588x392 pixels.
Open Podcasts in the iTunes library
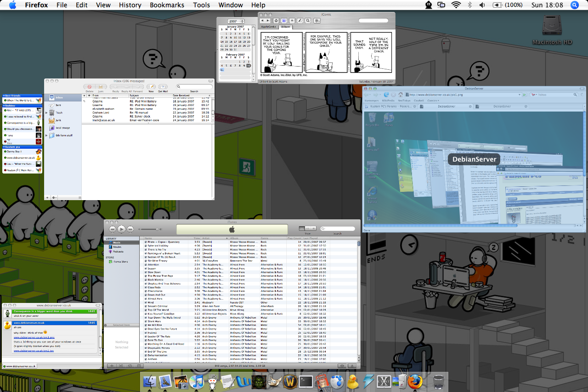[118, 252]
